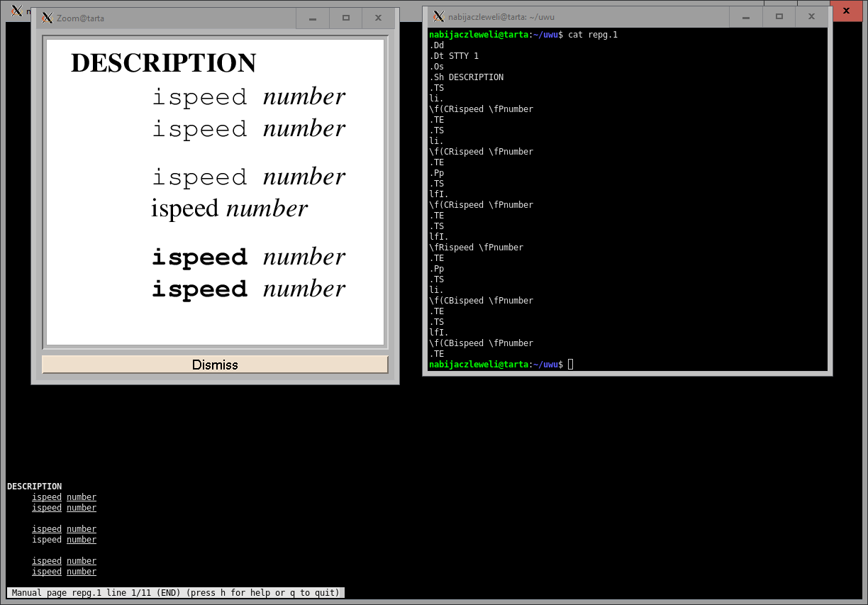Click the "Manual page repg.1" status line

176,593
